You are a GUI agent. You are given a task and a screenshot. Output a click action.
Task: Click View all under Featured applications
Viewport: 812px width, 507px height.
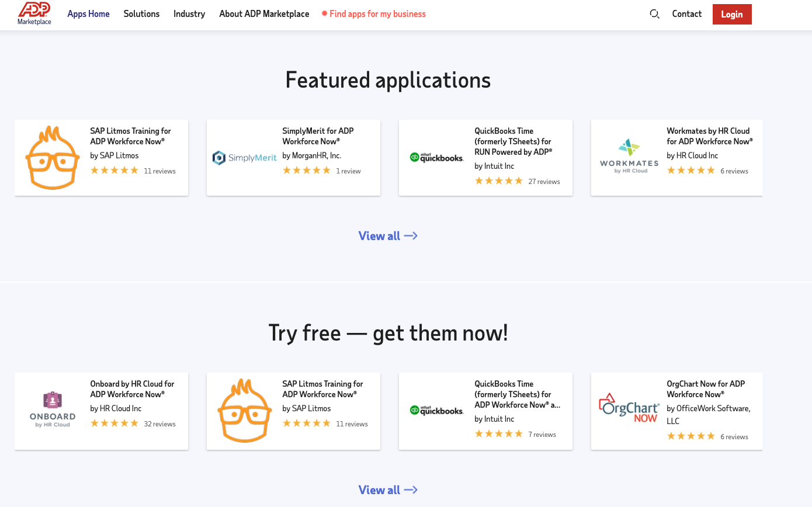[388, 236]
